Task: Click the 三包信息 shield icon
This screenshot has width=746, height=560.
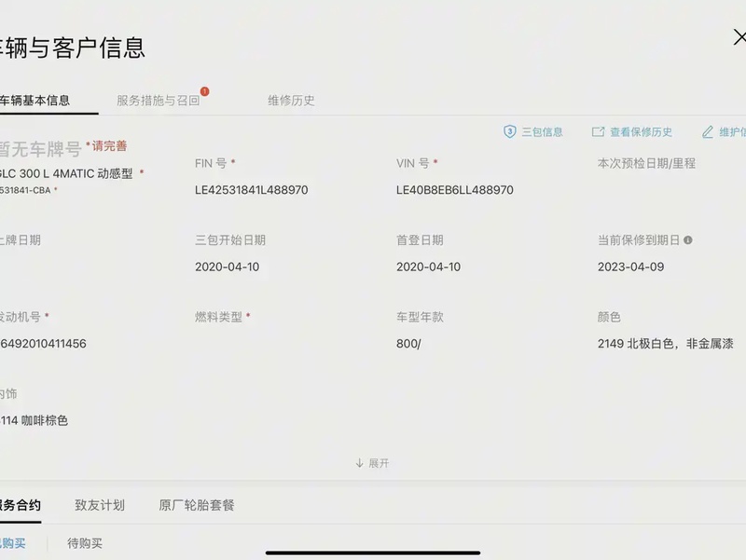Action: [x=510, y=132]
